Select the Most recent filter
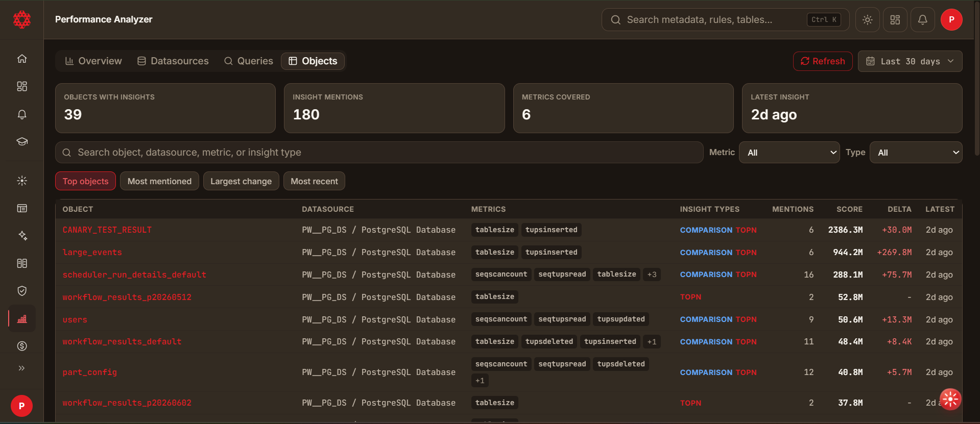The image size is (980, 424). [314, 181]
